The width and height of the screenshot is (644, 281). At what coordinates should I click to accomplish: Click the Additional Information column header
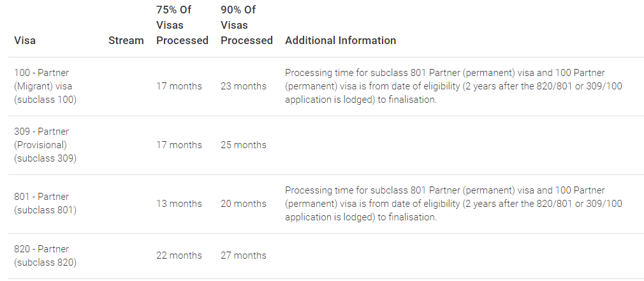point(340,40)
